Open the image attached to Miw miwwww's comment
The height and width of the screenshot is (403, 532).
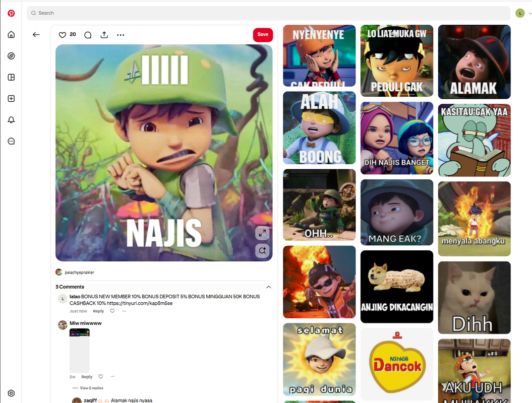79,351
